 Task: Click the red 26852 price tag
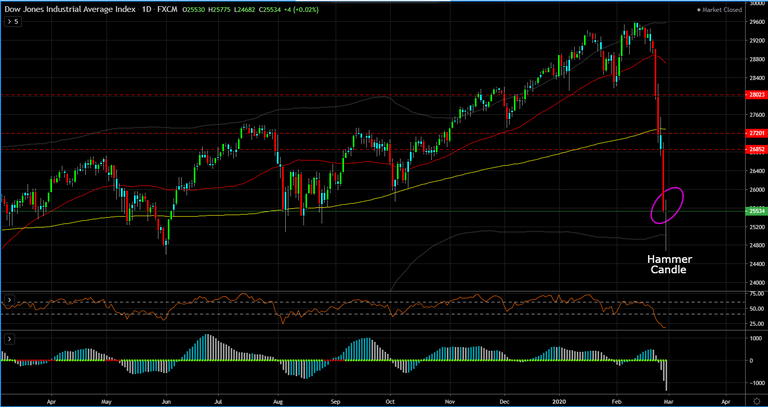[x=755, y=150]
